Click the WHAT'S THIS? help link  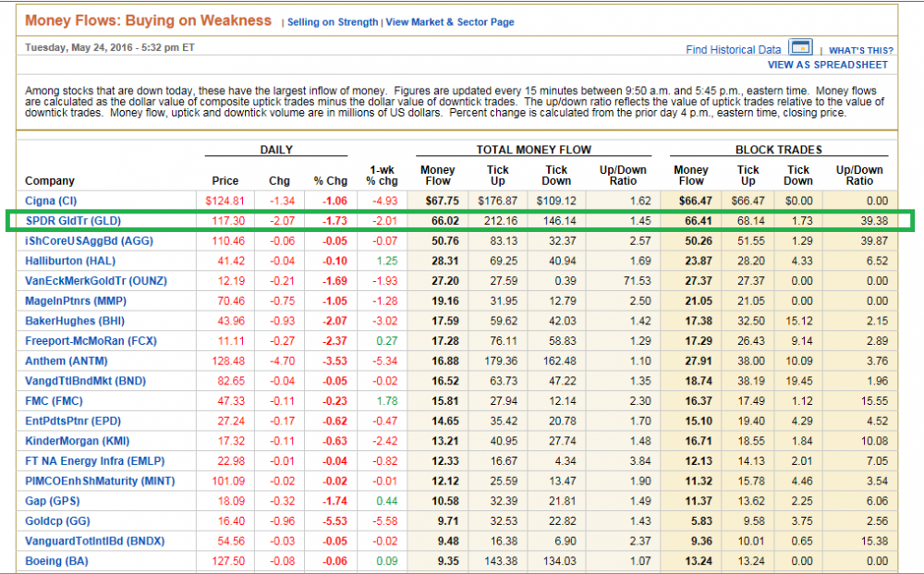pyautogui.click(x=860, y=50)
